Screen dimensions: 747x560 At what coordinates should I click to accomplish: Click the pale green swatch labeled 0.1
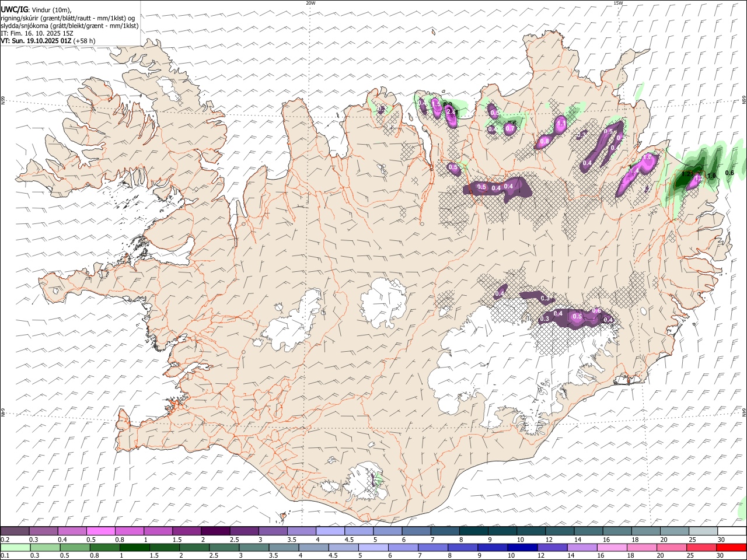point(15,547)
